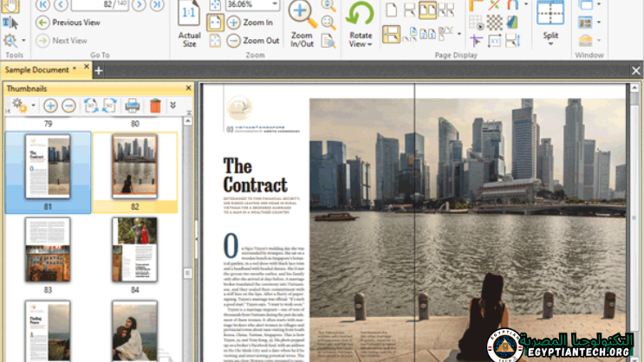This screenshot has height=362, width=644.
Task: Delete selected page using trash icon
Action: point(155,106)
